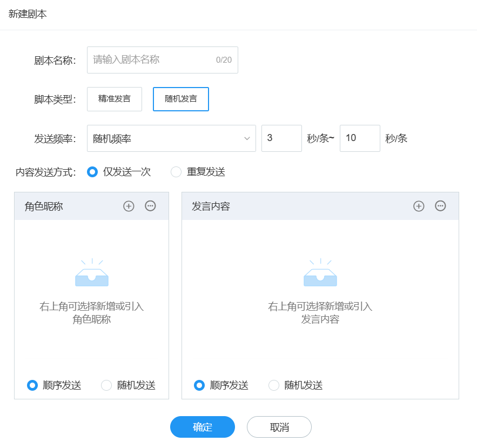This screenshot has height=448, width=477.
Task: Choose 顺序发送 in 角色昵称 panel
Action: coord(32,385)
